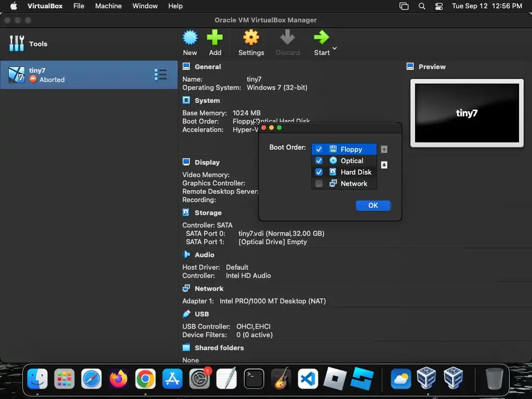
Task: Click the Shared folders section icon
Action: 187,348
